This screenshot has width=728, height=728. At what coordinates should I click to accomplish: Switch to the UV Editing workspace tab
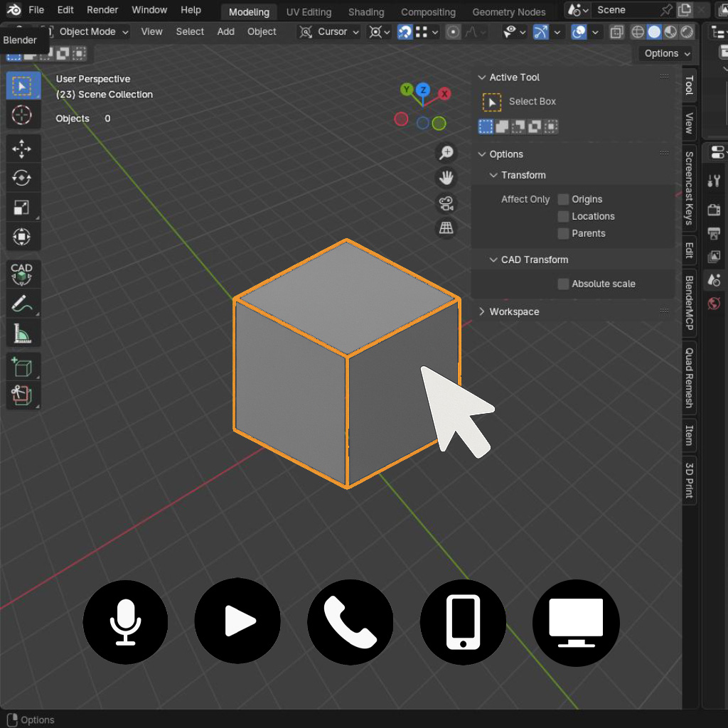[x=309, y=12]
